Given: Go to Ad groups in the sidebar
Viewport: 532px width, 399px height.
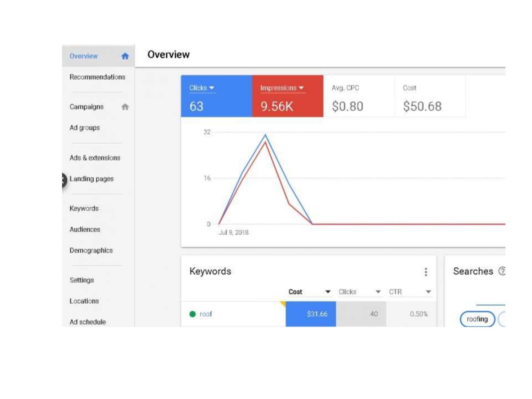Looking at the screenshot, I should coord(84,128).
